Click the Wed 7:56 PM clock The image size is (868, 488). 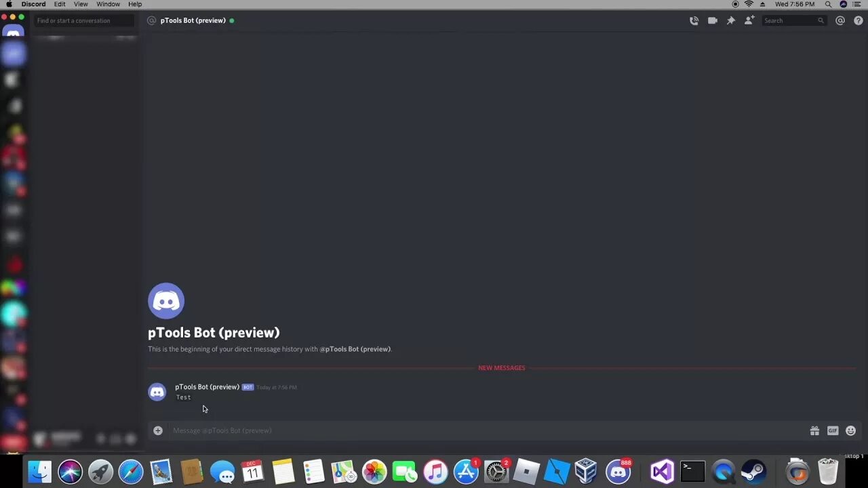click(795, 4)
